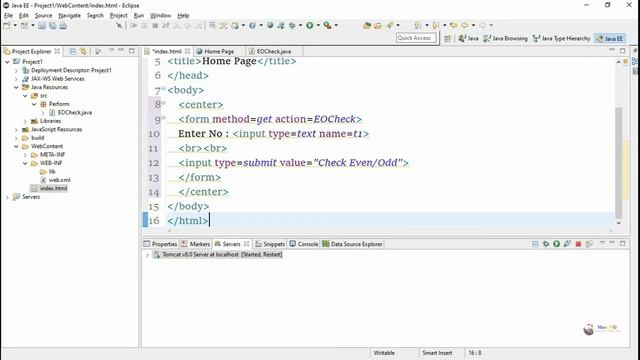
Task: Click the Print toolbar icon
Action: [63, 25]
